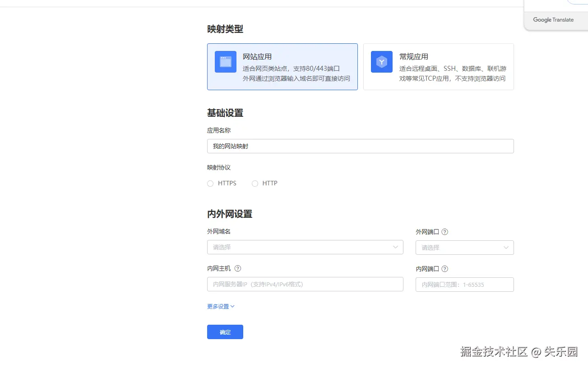Click the help icon next to 内网主机
Screen dimensions: 588x368
click(x=238, y=268)
